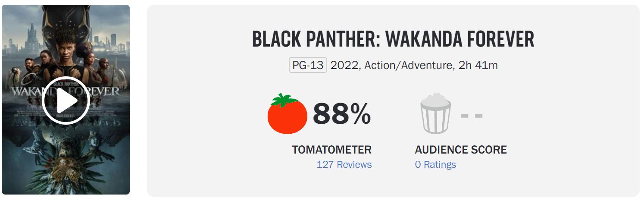Open the 127 Reviews link
The image size is (644, 201).
pyautogui.click(x=344, y=164)
